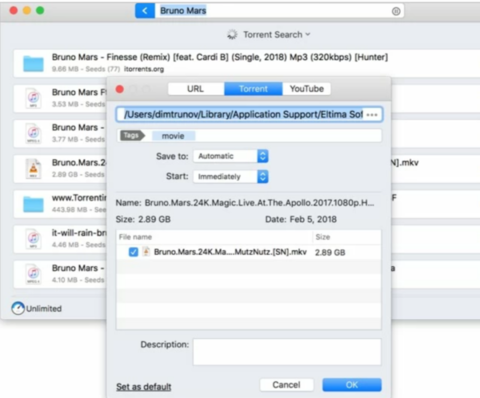This screenshot has width=480, height=398.
Task: Click the music file icon next to 3.53 MB result
Action: [x=33, y=99]
